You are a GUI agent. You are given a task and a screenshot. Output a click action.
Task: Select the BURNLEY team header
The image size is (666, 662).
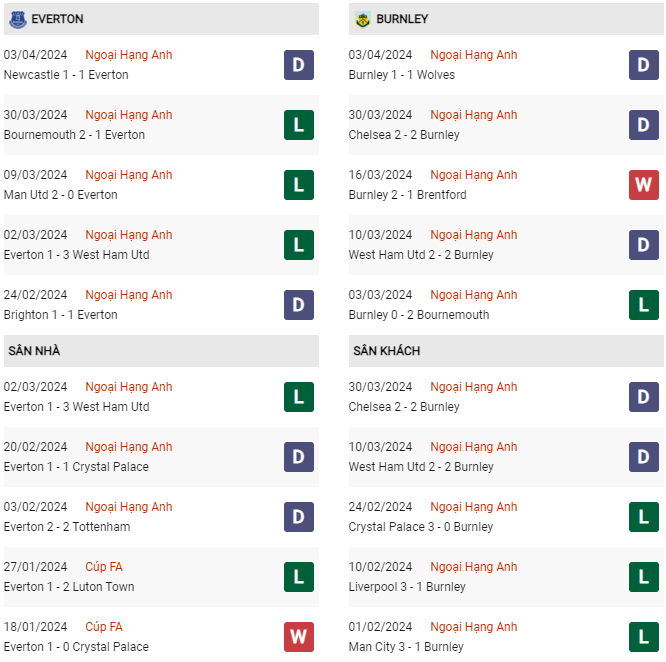[x=506, y=19]
